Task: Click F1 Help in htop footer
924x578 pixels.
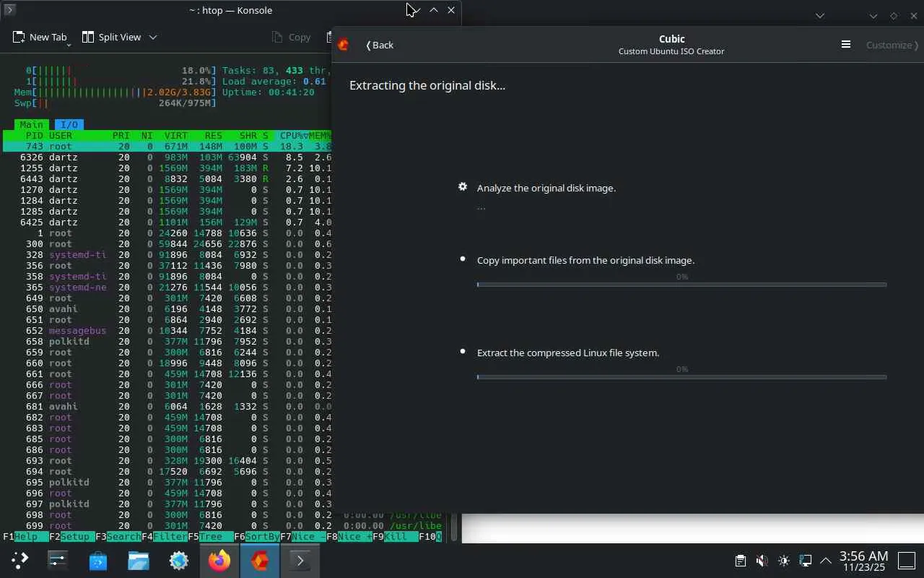Action: tap(25, 537)
